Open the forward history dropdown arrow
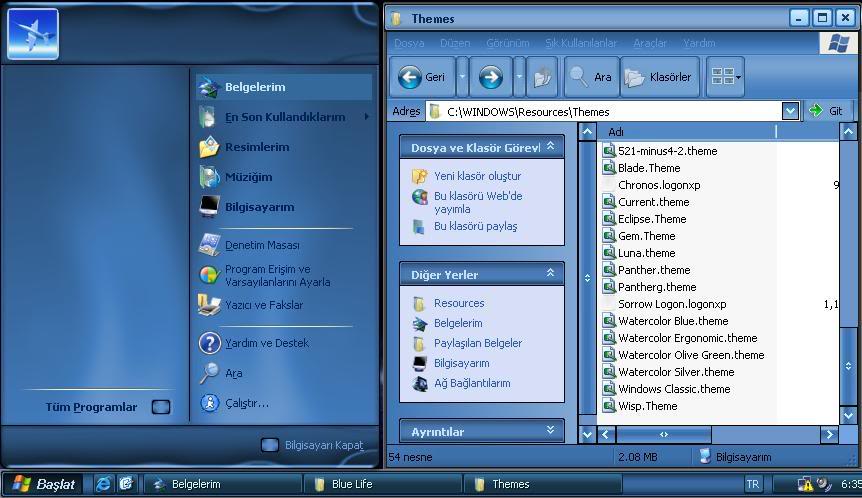Screen dimensions: 862x498 519,77
